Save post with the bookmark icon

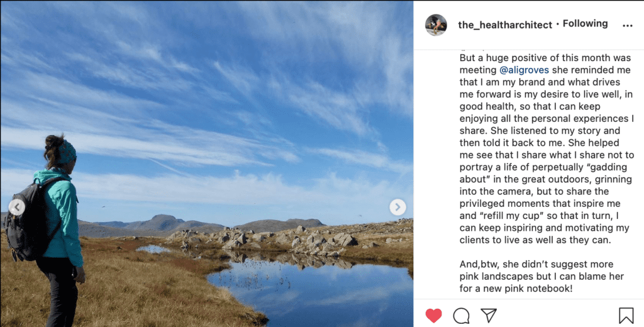click(626, 315)
